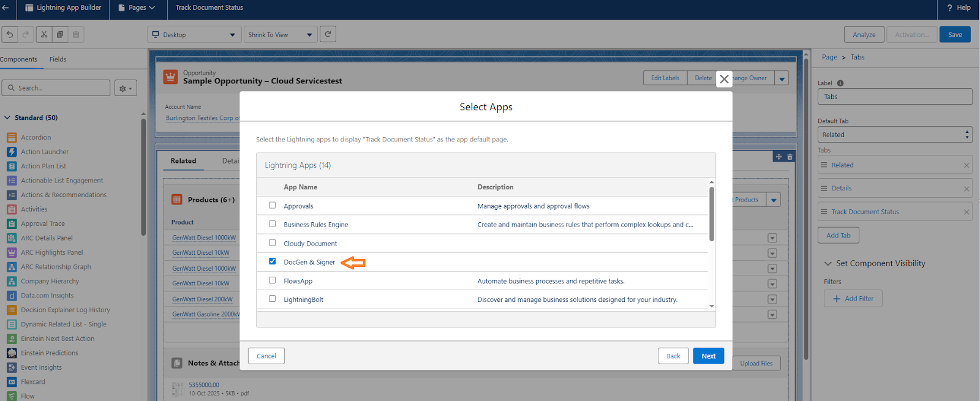Image resolution: width=980 pixels, height=401 pixels.
Task: Open the Pages menu
Action: 137,8
